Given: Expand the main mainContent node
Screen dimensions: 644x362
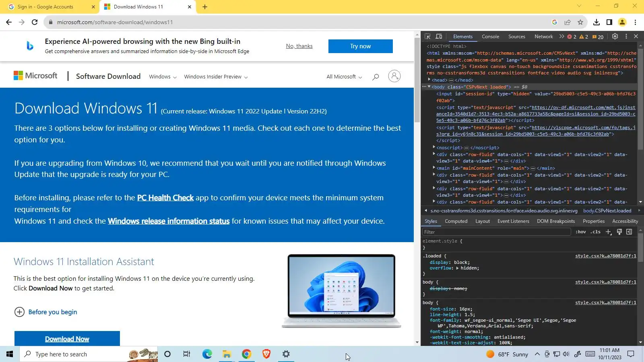Looking at the screenshot, I should coord(434,168).
